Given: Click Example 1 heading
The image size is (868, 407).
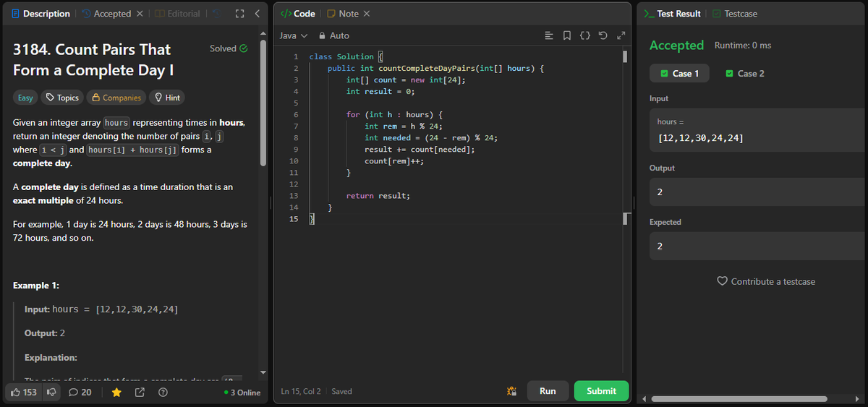Looking at the screenshot, I should pyautogui.click(x=36, y=286).
